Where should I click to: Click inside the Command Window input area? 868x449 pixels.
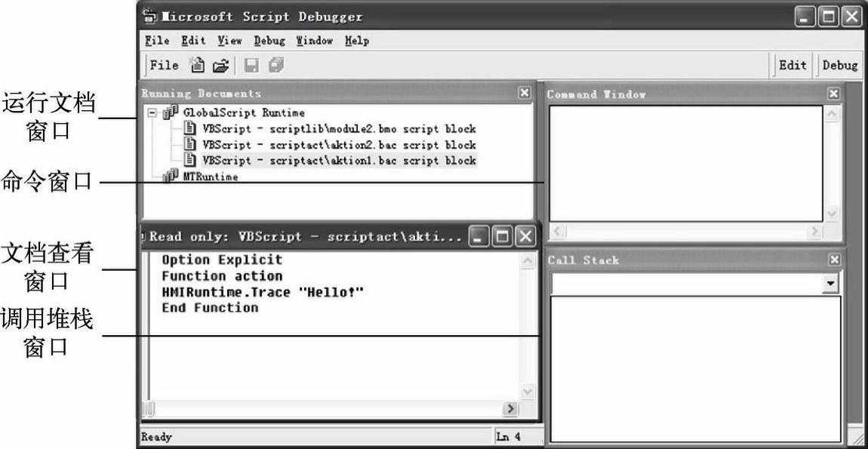click(685, 163)
